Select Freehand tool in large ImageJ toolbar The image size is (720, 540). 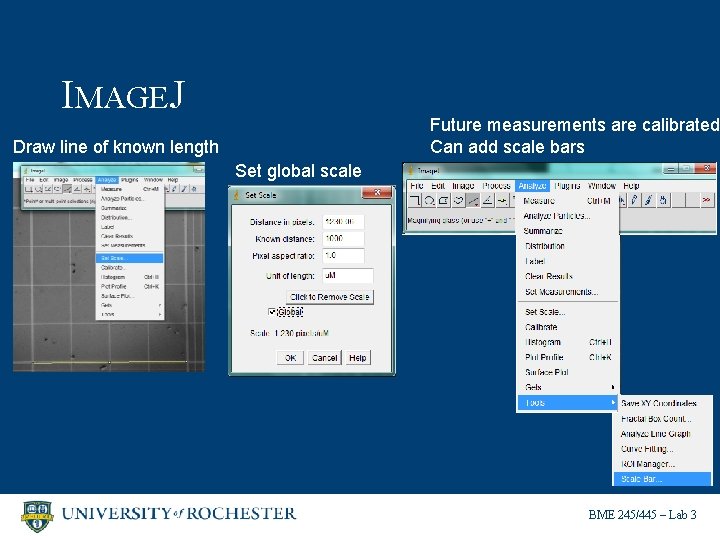coord(458,200)
